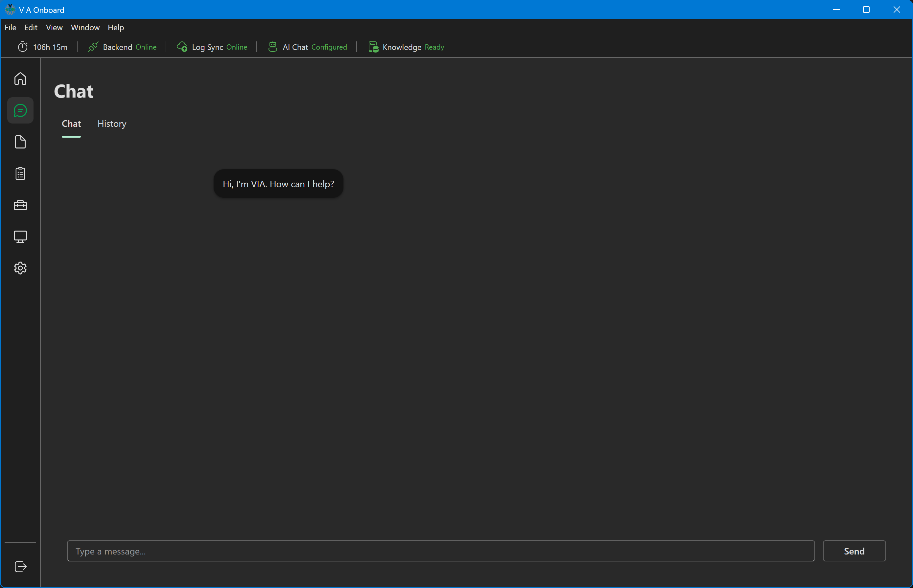
Task: Open the clipboard checklist sidebar icon
Action: [x=20, y=173]
